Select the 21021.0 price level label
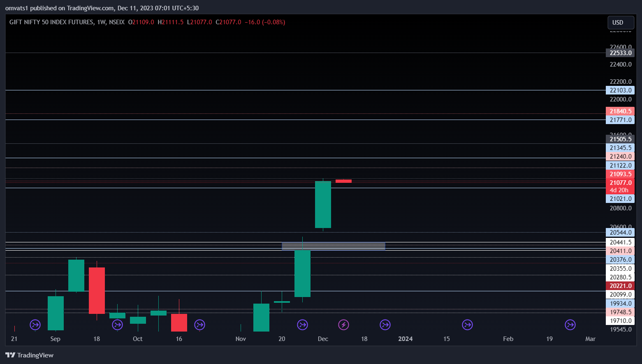 [620, 199]
